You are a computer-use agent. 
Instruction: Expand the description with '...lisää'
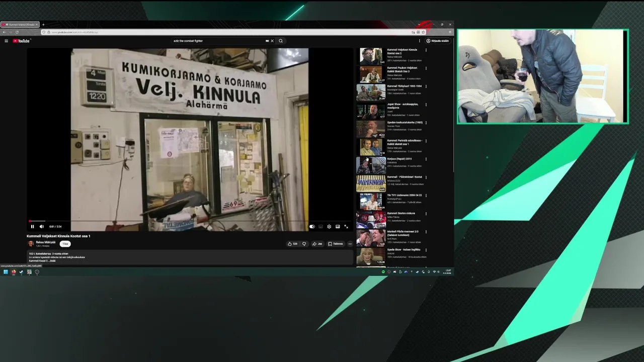click(52, 261)
